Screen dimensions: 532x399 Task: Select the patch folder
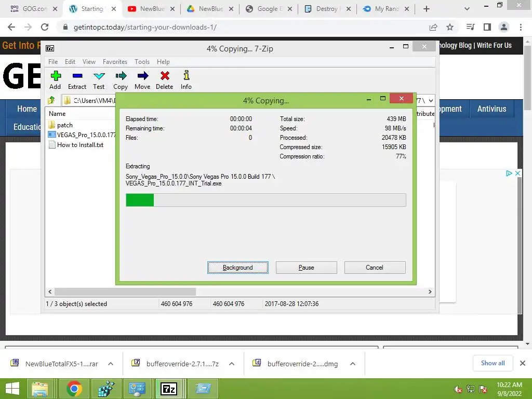[64, 125]
